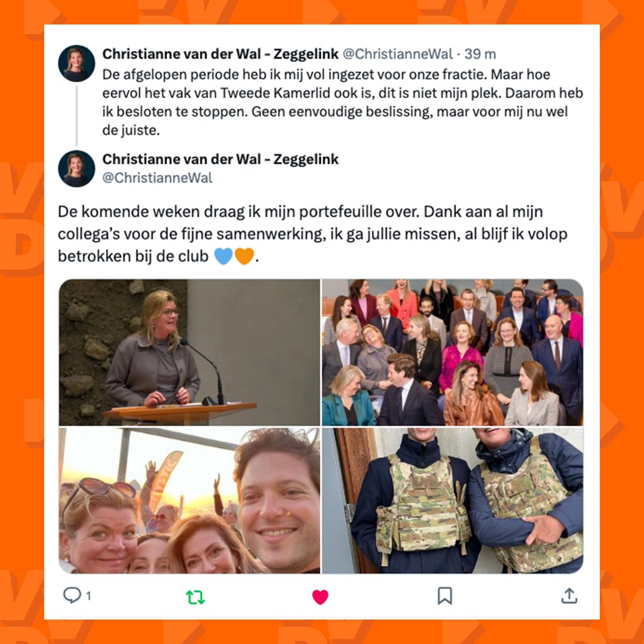Unlike the tweet via pink heart

coord(320,597)
